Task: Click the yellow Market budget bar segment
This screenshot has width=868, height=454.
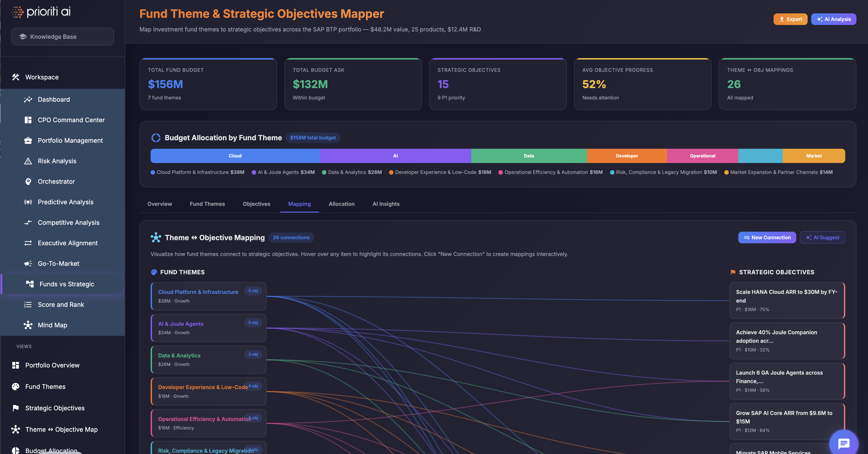Action: [x=814, y=156]
